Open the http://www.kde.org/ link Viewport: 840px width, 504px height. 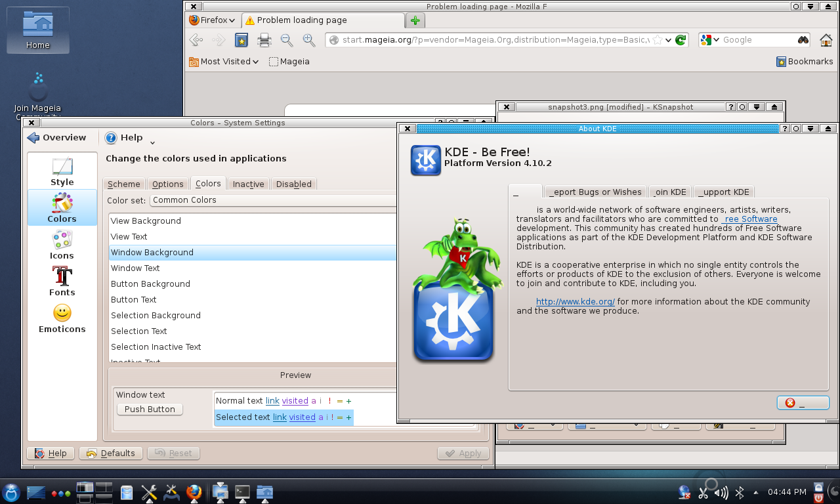(x=576, y=302)
